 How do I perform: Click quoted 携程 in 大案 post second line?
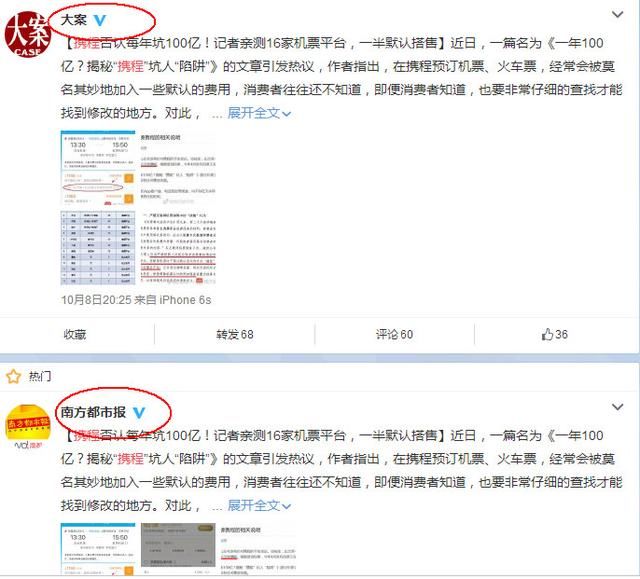[x=130, y=66]
